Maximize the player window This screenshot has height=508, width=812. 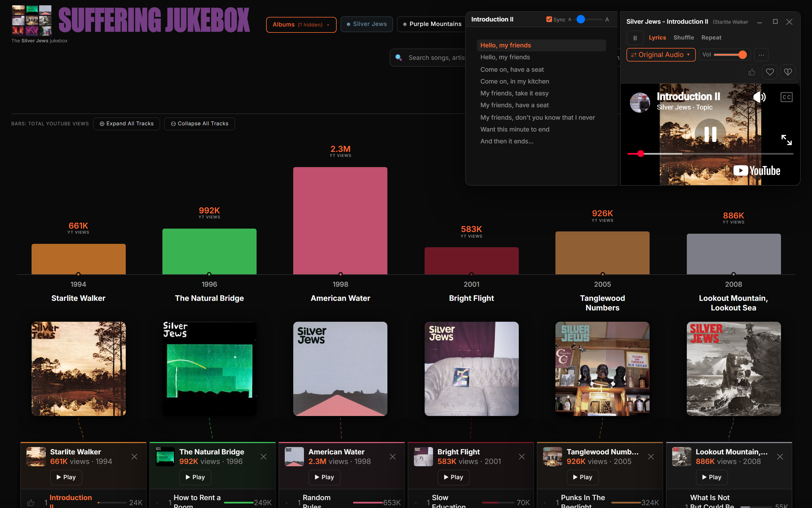click(775, 22)
